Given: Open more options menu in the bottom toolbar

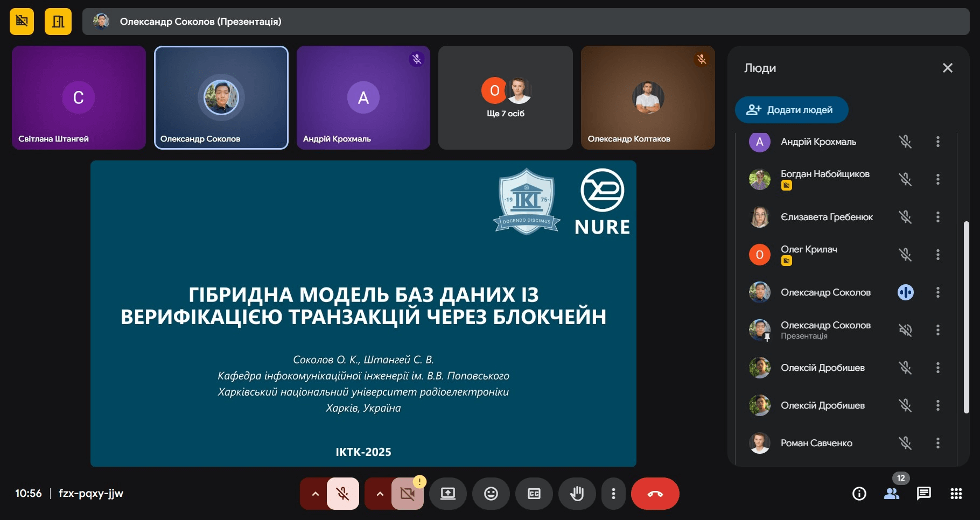Looking at the screenshot, I should click(x=613, y=494).
